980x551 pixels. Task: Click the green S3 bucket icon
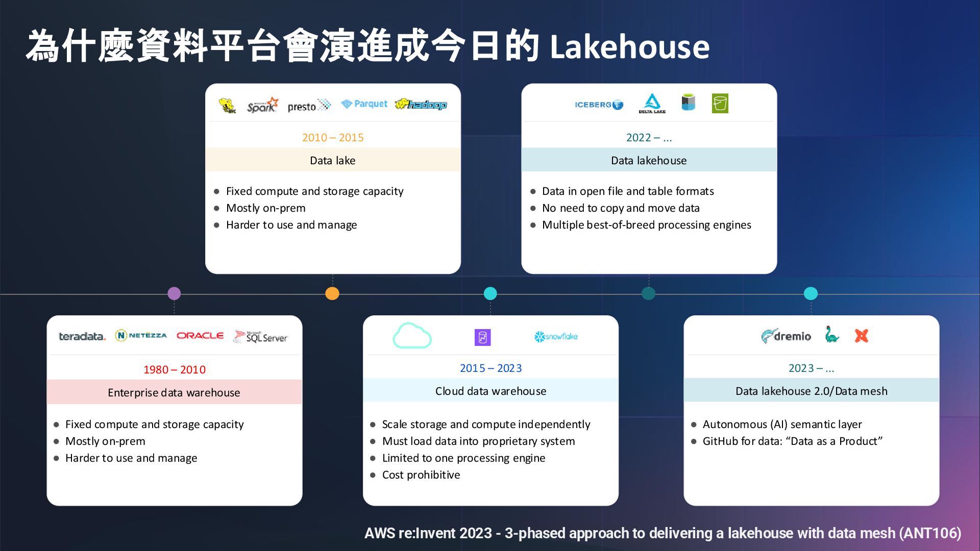[x=720, y=103]
